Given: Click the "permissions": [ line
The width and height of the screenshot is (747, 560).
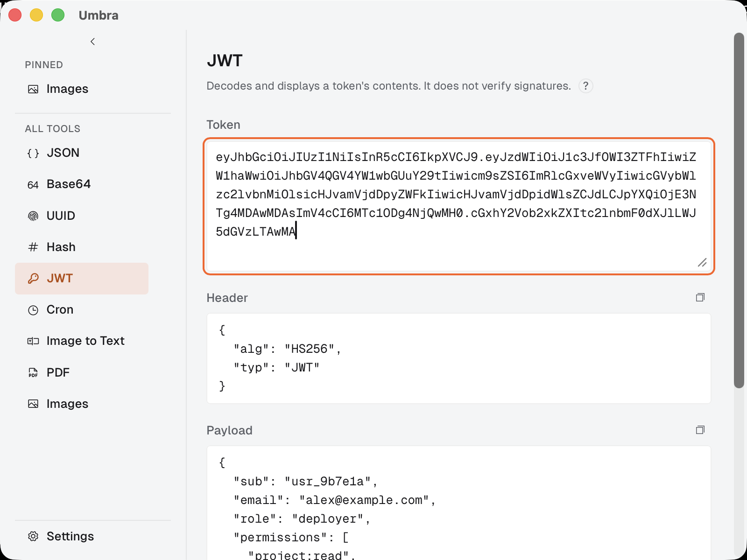Looking at the screenshot, I should (291, 538).
